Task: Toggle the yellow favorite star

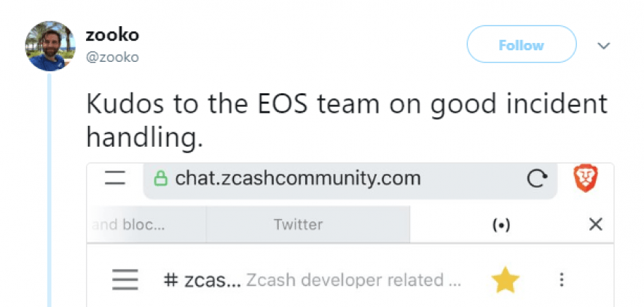Action: (504, 280)
